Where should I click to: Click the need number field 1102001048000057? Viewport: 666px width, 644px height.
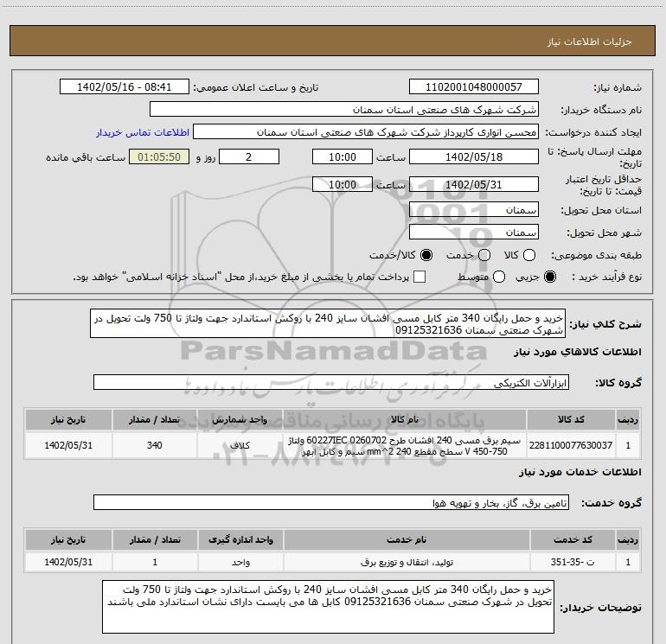(474, 86)
